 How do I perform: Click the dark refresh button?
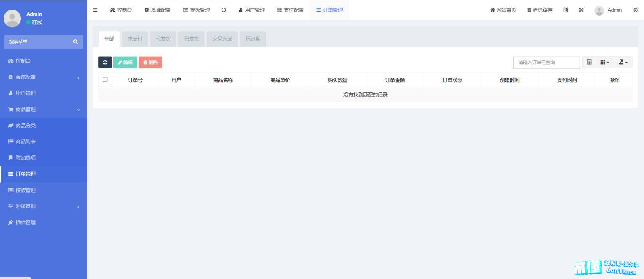(105, 62)
